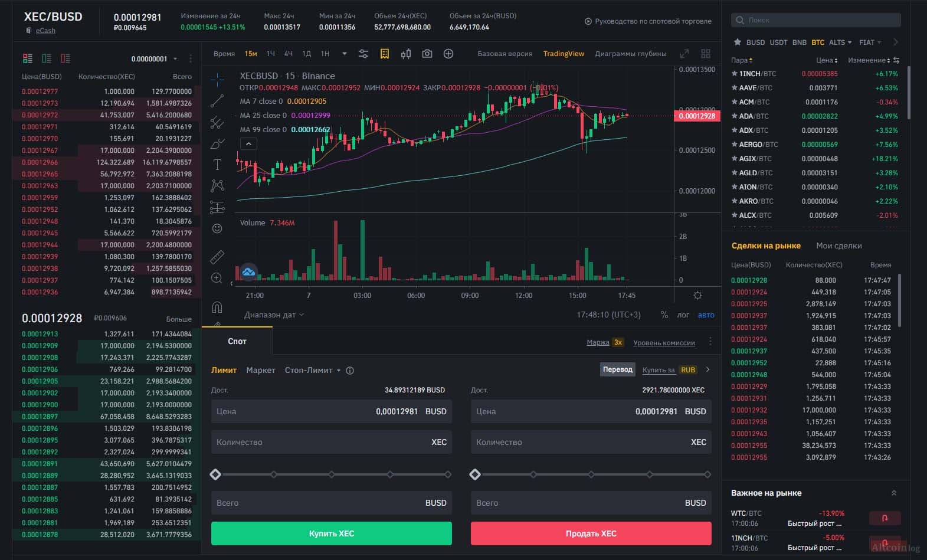Click Уровень комиссии link
The height and width of the screenshot is (560, 927).
tap(664, 343)
